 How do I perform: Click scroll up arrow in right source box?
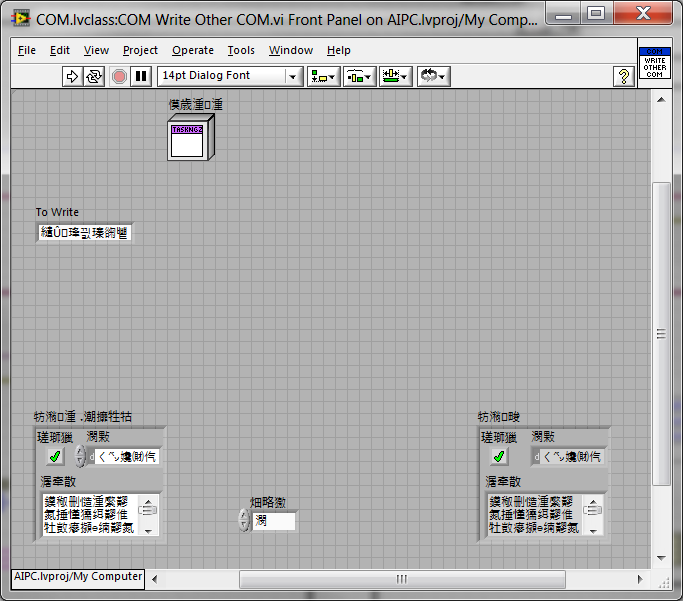(x=593, y=501)
